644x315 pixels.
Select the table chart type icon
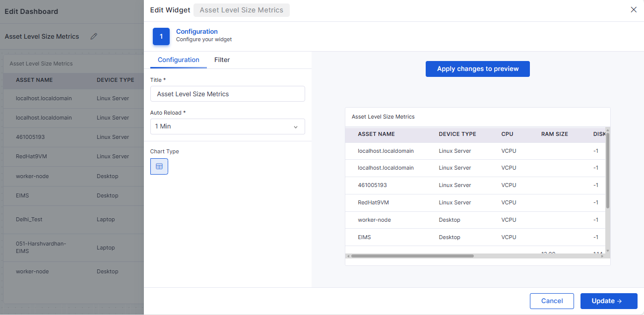pyautogui.click(x=159, y=167)
